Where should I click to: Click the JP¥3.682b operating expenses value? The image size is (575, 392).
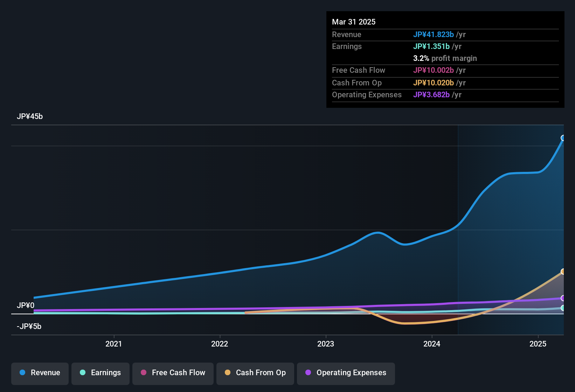coord(431,95)
